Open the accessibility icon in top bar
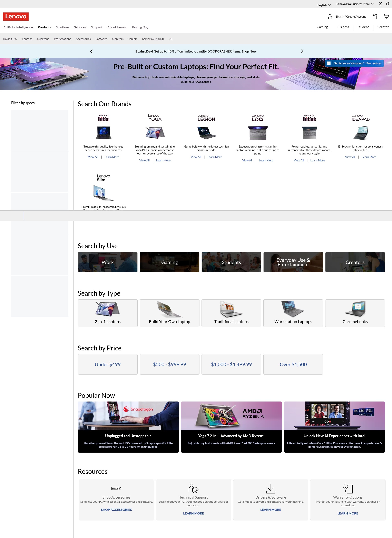 tap(380, 4)
